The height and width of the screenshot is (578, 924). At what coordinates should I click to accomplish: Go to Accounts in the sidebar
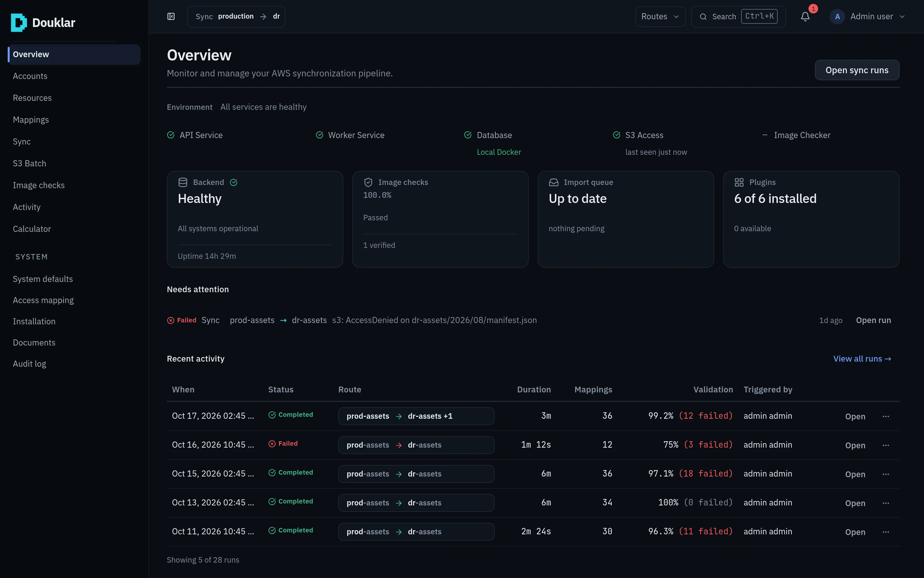pyautogui.click(x=74, y=76)
